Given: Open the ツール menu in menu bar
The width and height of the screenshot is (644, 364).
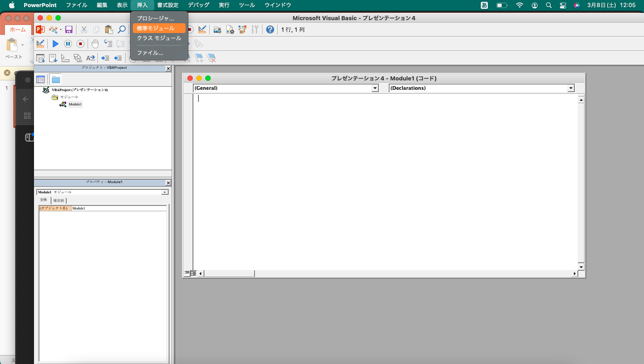Looking at the screenshot, I should pos(247,5).
